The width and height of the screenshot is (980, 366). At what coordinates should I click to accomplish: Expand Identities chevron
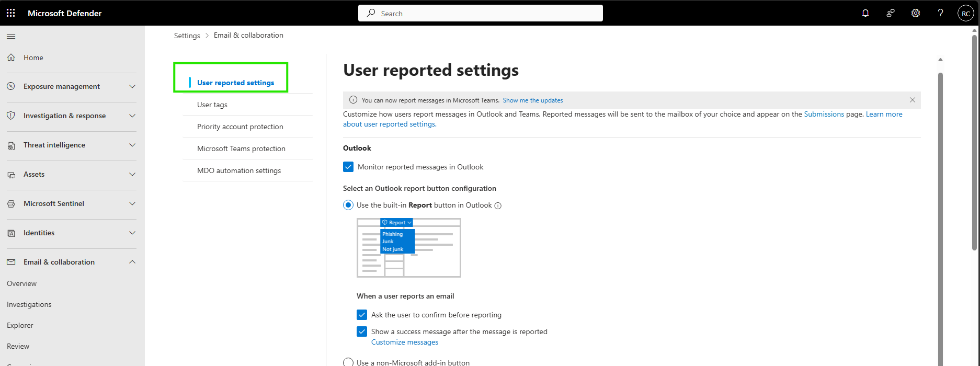(x=132, y=233)
